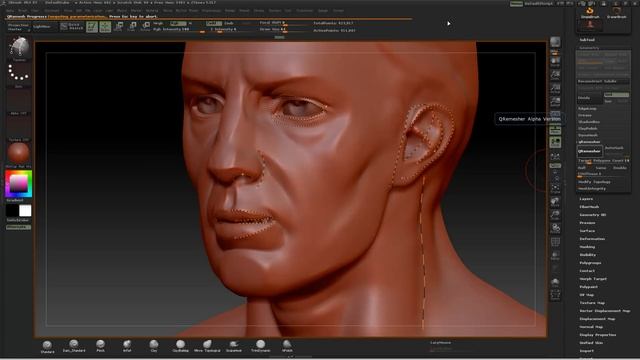Select the SimpleBrush tool thumbnail
The width and height of the screenshot is (640, 360).
[x=590, y=12]
